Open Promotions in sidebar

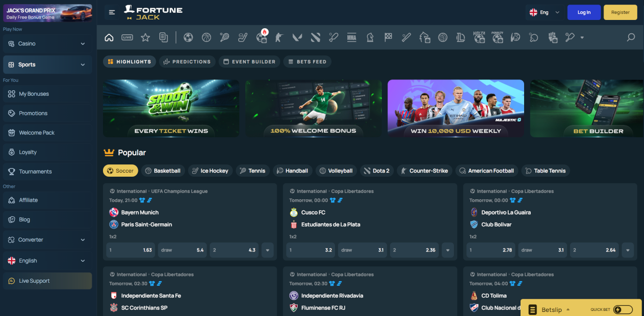[x=48, y=113]
